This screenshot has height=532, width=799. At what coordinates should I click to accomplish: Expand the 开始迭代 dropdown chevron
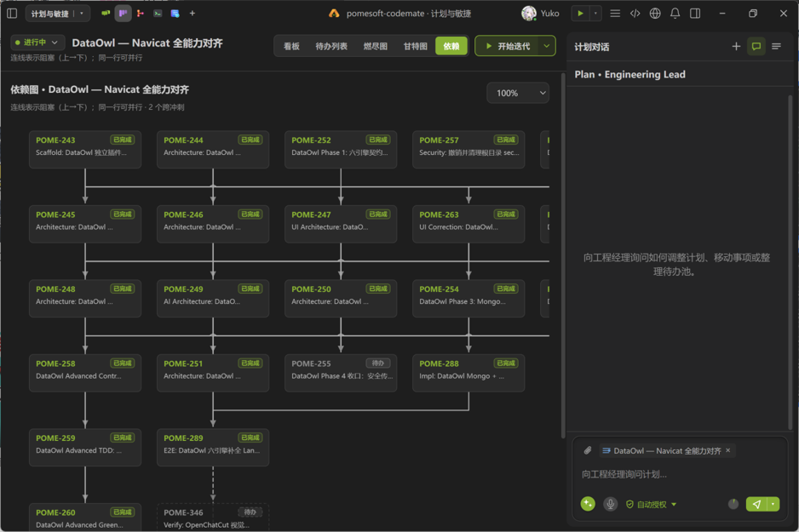(547, 46)
